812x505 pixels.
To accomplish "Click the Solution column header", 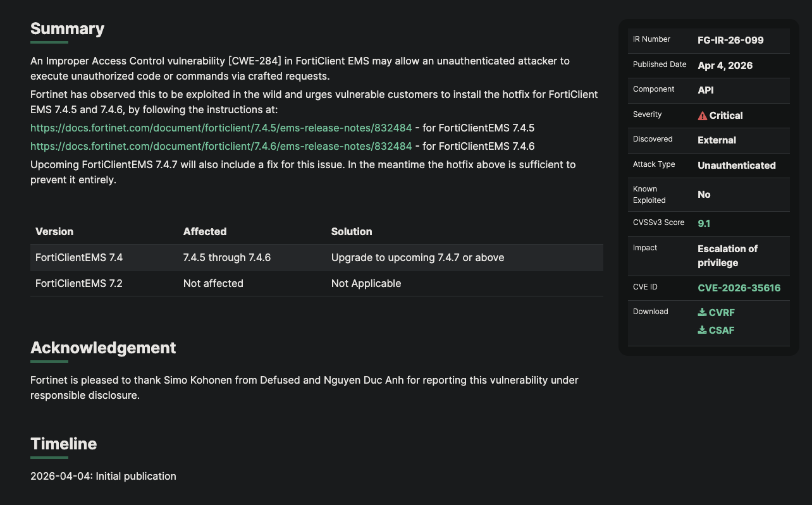I will [352, 232].
